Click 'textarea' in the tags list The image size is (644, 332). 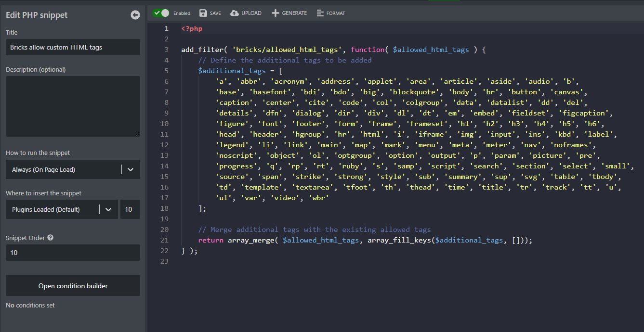click(x=313, y=187)
